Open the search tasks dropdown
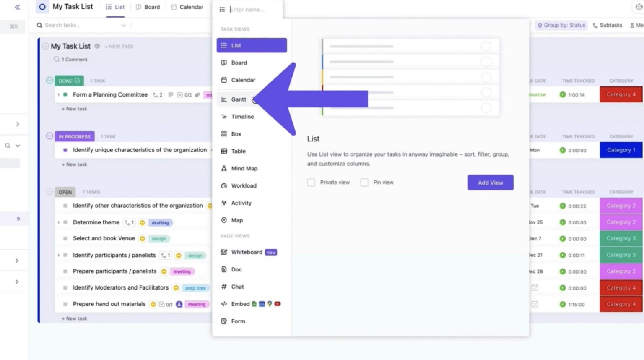The width and height of the screenshot is (644, 360). click(x=124, y=25)
